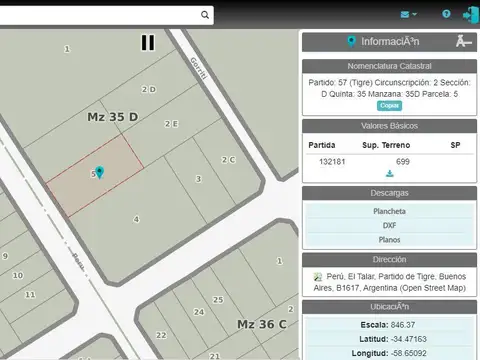The height and width of the screenshot is (360, 480).
Task: Open the help question mark icon
Action: tap(446, 14)
